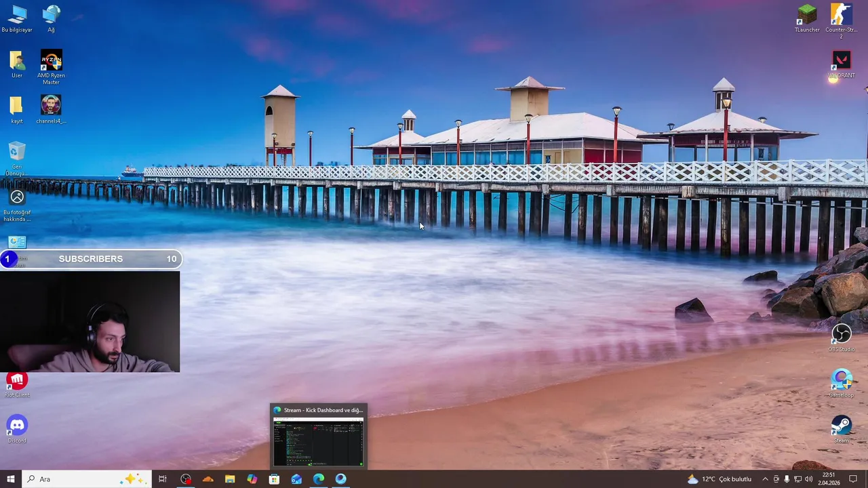This screenshot has width=868, height=488.
Task: Open the volume speaker tray icon
Action: 808,479
